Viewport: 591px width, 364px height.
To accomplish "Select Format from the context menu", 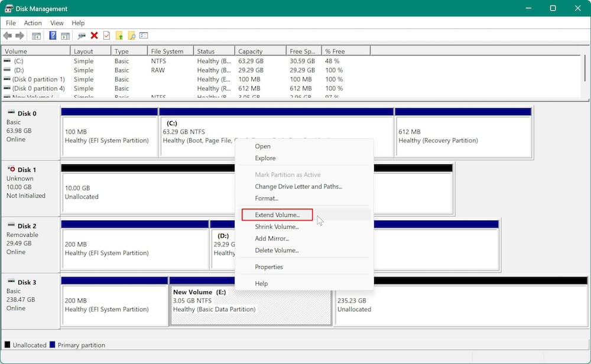I will [266, 198].
